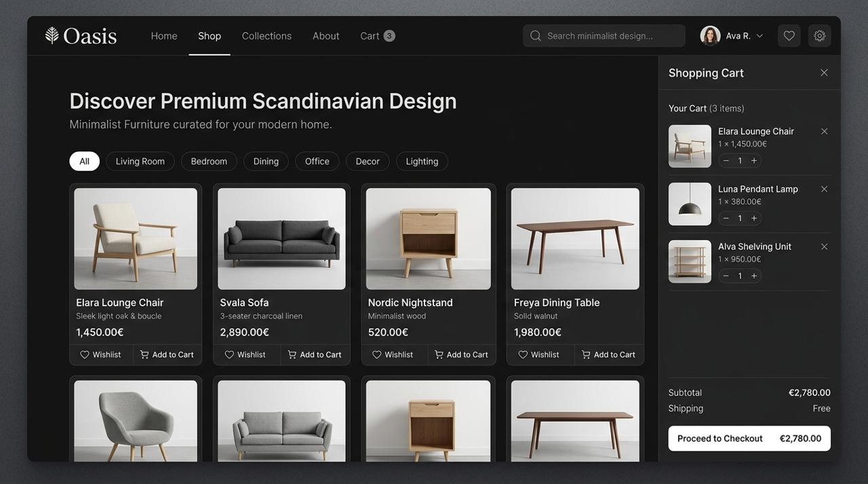Screen dimensions: 868x484
Task: Open Svala Sofa product image
Action: [281, 239]
